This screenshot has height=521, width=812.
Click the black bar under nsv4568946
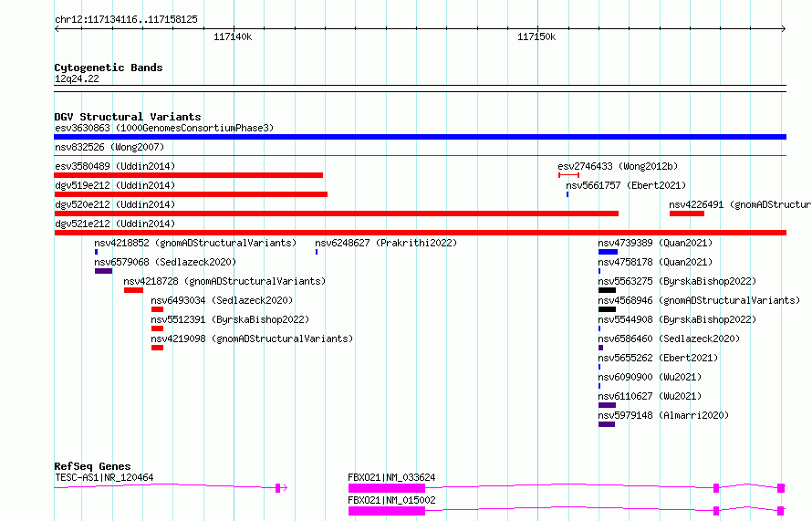pyautogui.click(x=607, y=309)
